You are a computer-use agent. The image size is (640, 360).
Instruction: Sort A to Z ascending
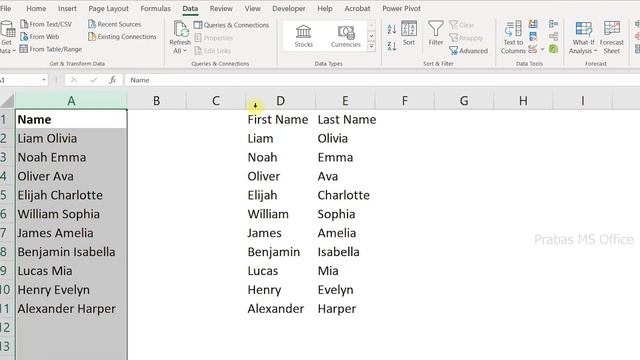point(391,29)
